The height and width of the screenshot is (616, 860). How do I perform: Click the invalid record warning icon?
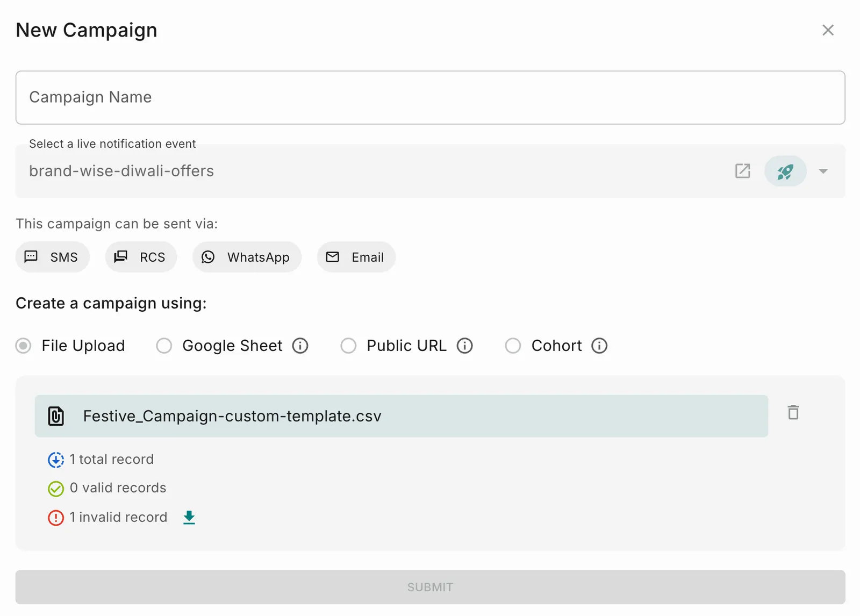tap(56, 518)
